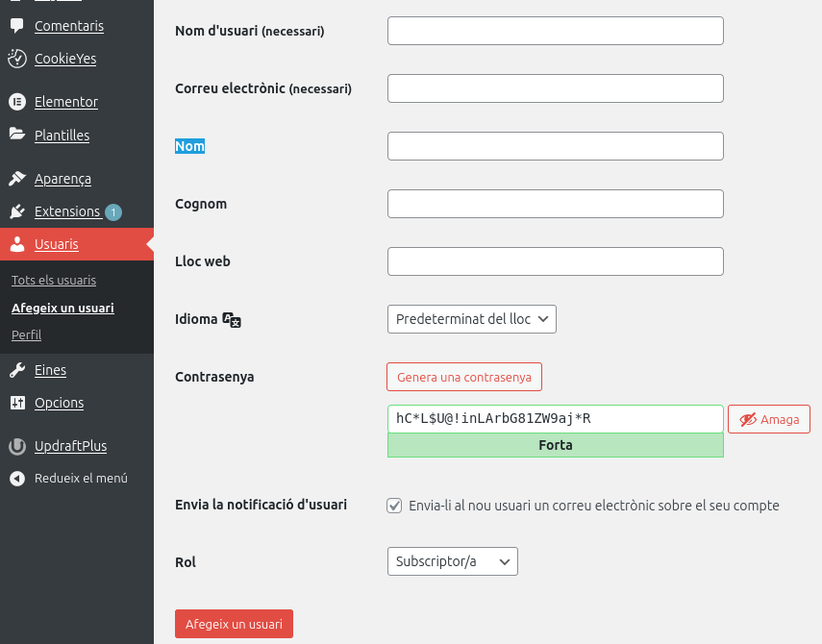Open Tots els usuaris submenu item
The width and height of the screenshot is (822, 644).
(54, 281)
